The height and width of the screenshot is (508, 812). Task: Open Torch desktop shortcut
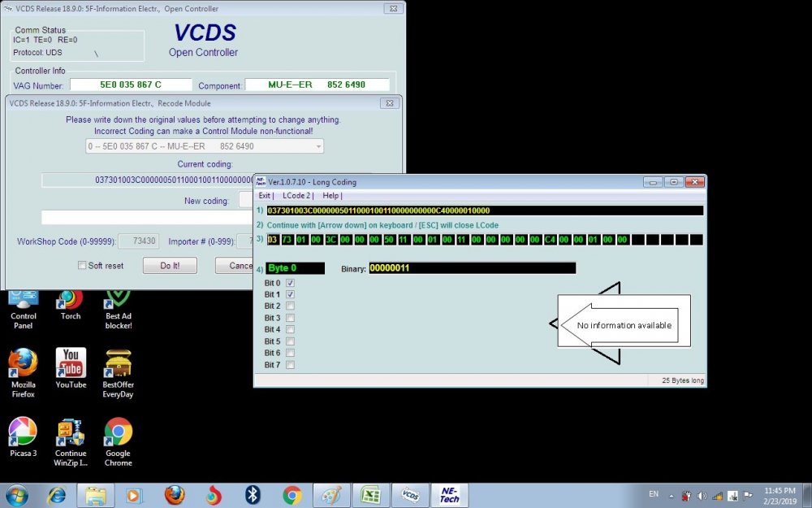click(x=71, y=306)
